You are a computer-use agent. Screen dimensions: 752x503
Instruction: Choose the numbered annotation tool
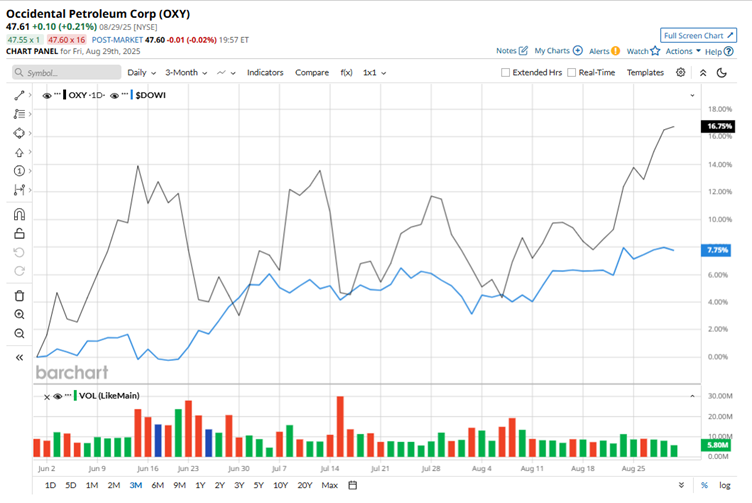[x=19, y=171]
